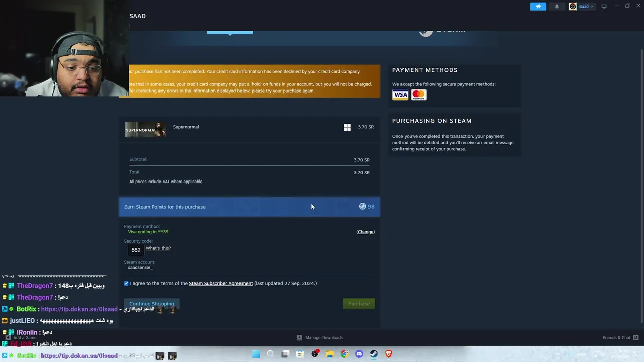The width and height of the screenshot is (644, 362).
Task: Open Task View in the taskbar
Action: tap(285, 354)
